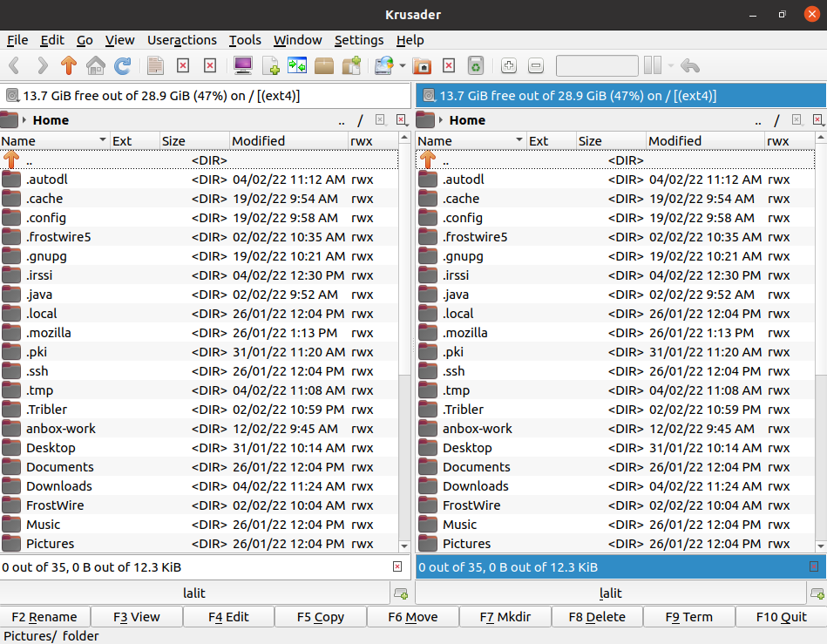Click the select group plus icon
The width and height of the screenshot is (827, 644).
point(509,65)
